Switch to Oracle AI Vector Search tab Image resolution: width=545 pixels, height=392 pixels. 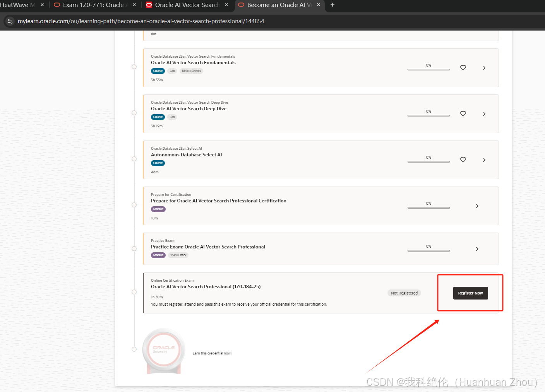(187, 5)
